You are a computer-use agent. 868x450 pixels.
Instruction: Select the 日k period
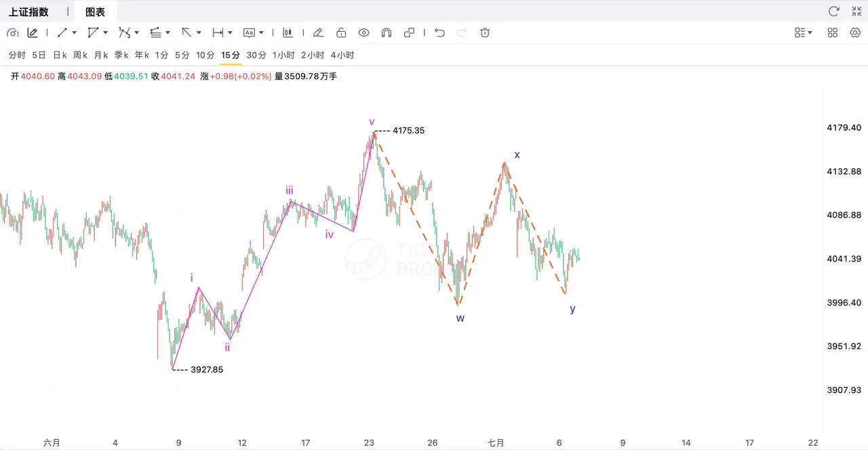[60, 55]
